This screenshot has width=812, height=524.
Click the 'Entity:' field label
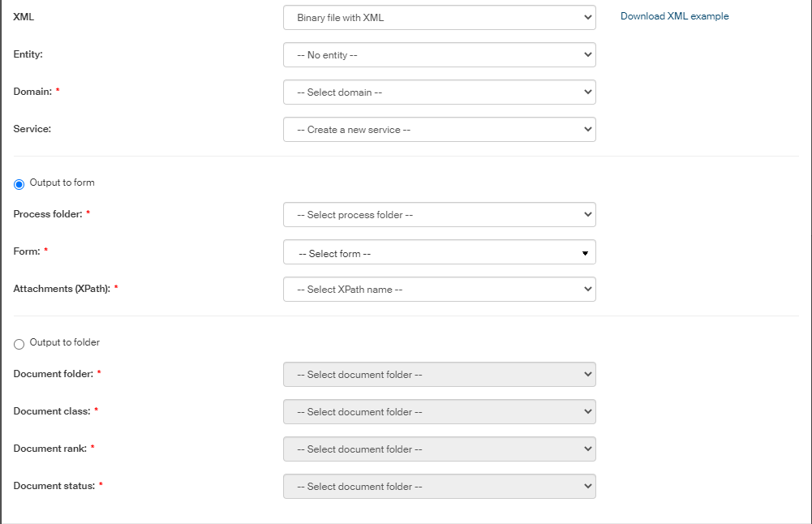pos(28,54)
